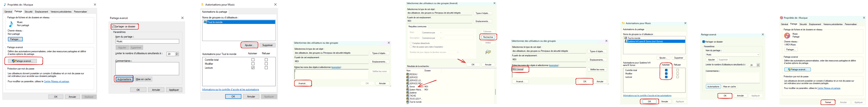This screenshot has height=107, width=868.
Task: Increase simultaneous users in the dialog with the Music dropdown
Action: tap(758, 64)
